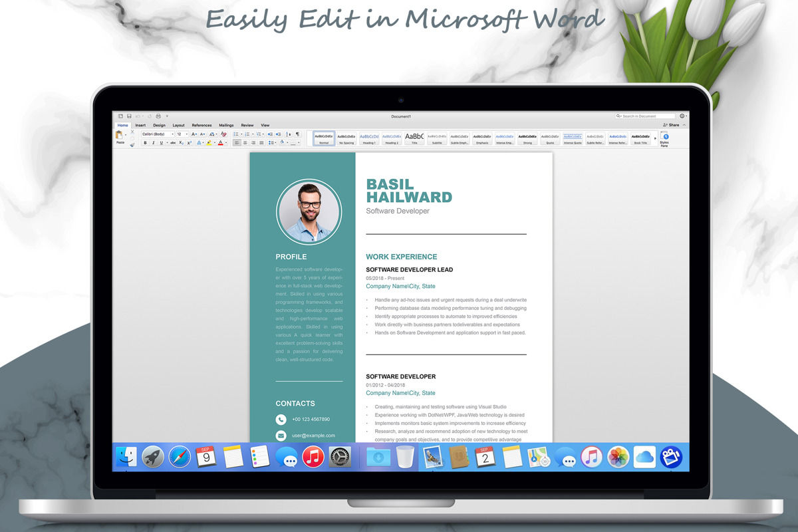Screen dimensions: 798x532
Task: Click the Paste clipboard icon
Action: 120,135
